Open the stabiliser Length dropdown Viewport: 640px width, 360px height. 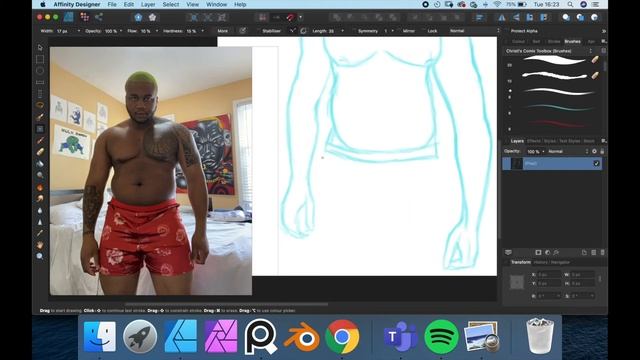(x=342, y=31)
